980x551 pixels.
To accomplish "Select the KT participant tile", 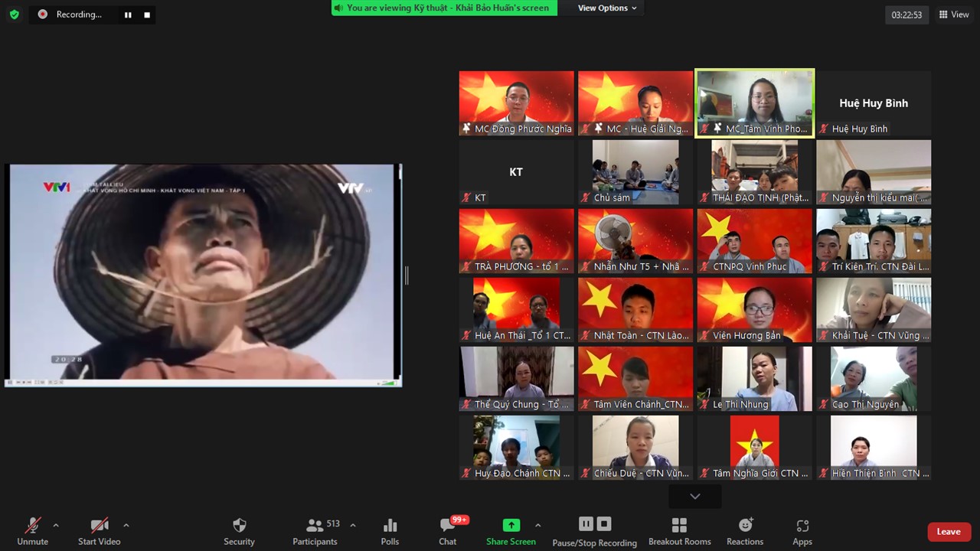I will (517, 172).
